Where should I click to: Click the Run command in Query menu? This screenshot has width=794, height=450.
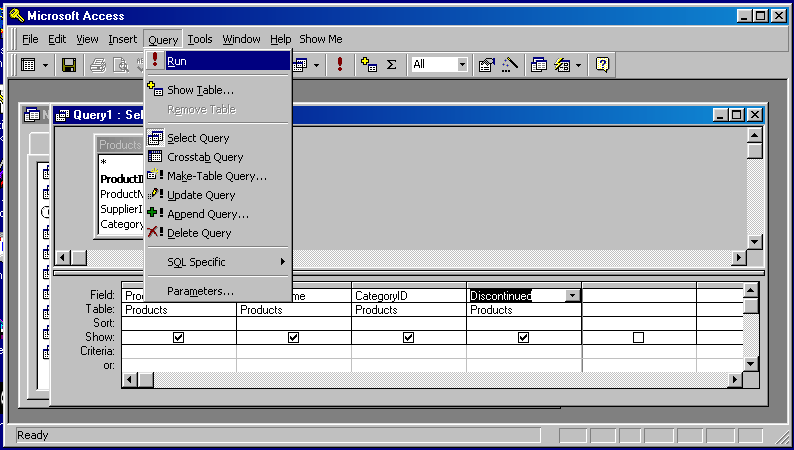(x=218, y=61)
